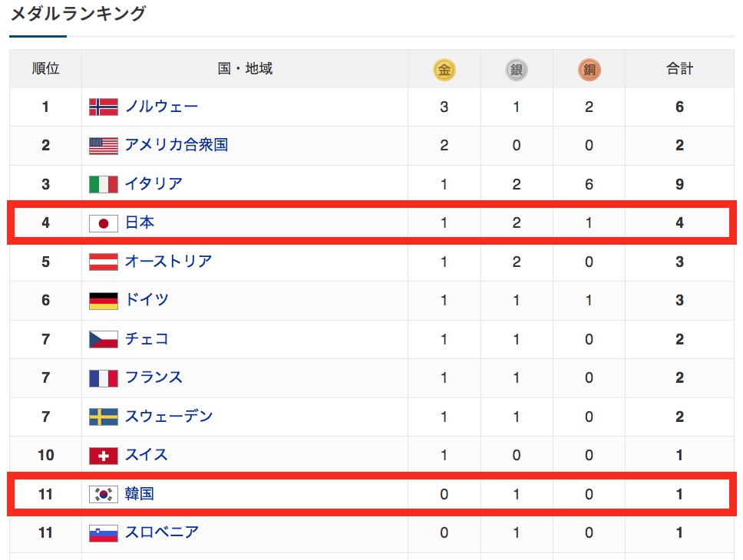Viewport: 743px width, 560px height.
Task: Open the スロベニア country link
Action: (x=162, y=532)
